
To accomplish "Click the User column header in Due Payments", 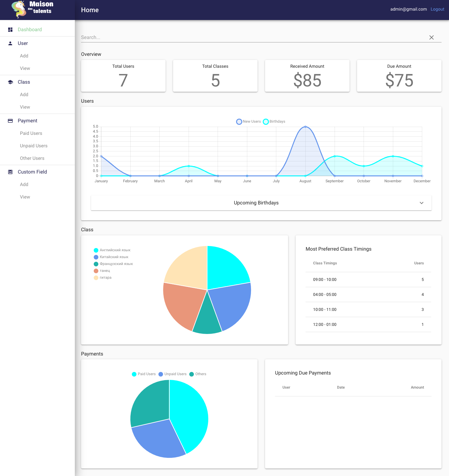I will tap(286, 387).
